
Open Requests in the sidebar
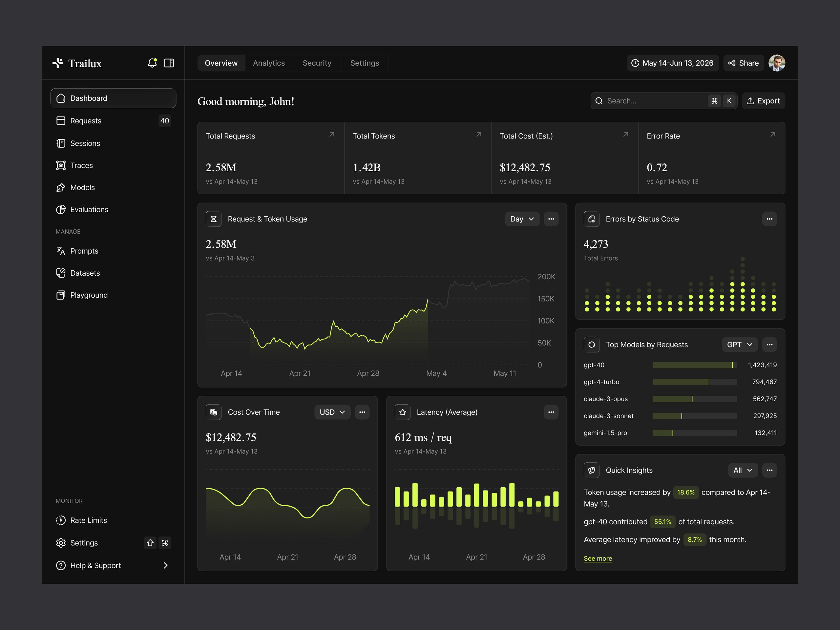113,121
